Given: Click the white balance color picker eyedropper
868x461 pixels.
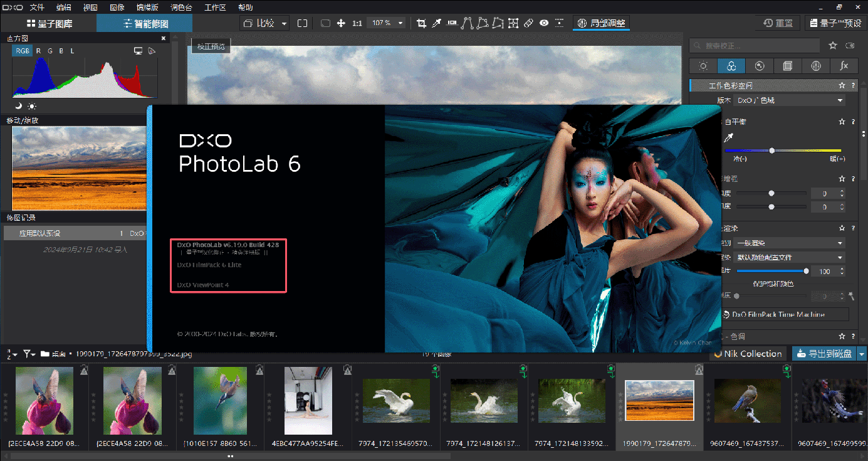Looking at the screenshot, I should 728,137.
